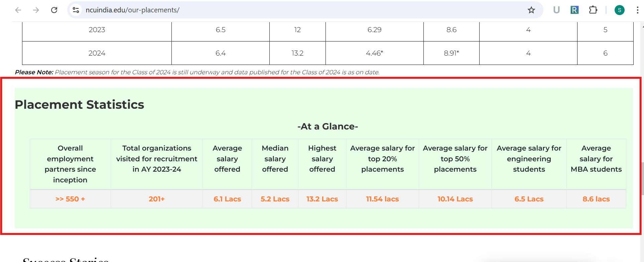Click the 201+ organizations value
644x262 pixels.
tap(157, 199)
